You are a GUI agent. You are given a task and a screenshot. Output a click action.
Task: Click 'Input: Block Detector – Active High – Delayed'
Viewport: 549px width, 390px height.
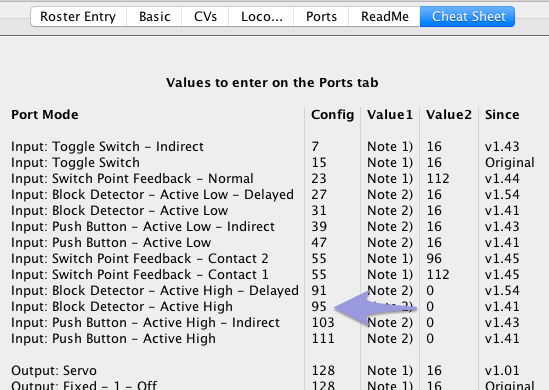(155, 291)
